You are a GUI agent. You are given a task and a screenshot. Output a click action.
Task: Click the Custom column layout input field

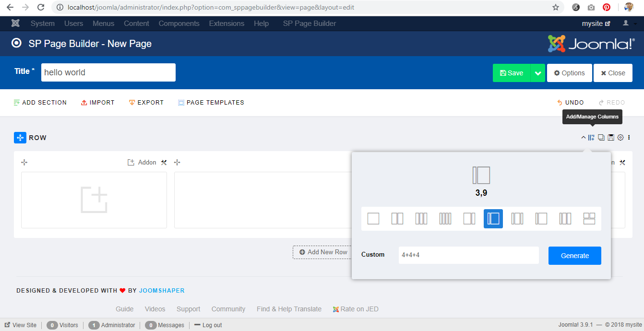click(x=468, y=255)
